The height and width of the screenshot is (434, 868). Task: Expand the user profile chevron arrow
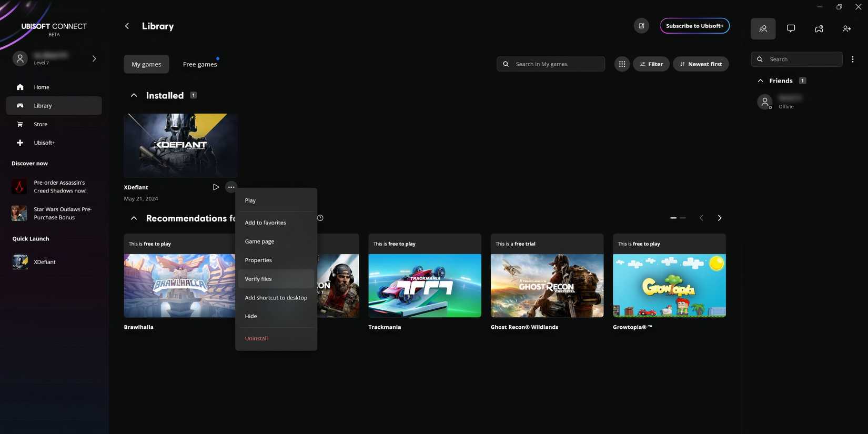94,58
